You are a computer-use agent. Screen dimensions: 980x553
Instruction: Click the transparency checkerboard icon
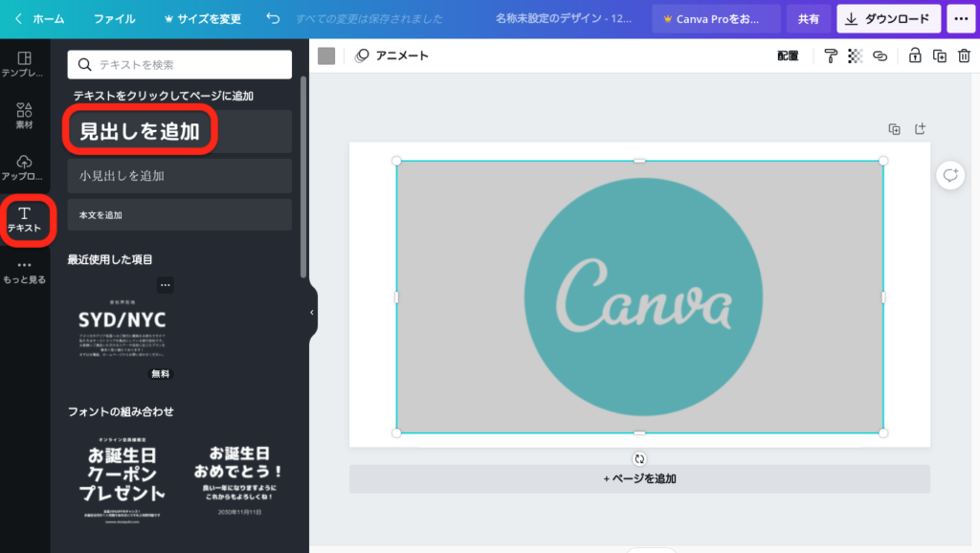(x=855, y=56)
